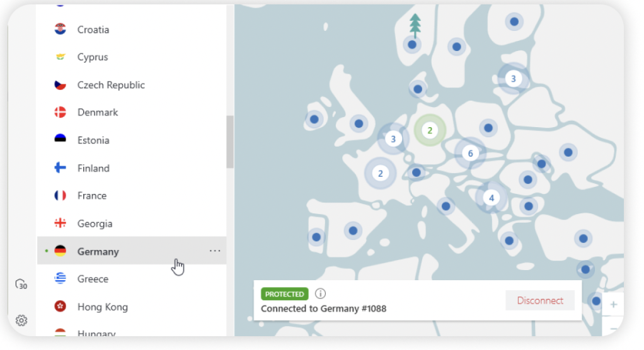Image resolution: width=644 pixels, height=350 pixels.
Task: Click the green PROTECTED status badge
Action: [x=285, y=294]
